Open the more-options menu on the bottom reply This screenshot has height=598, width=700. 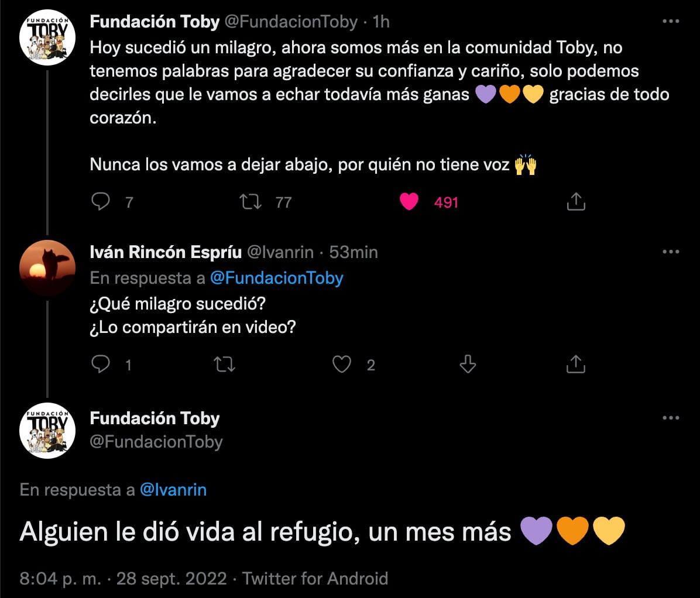click(x=670, y=417)
